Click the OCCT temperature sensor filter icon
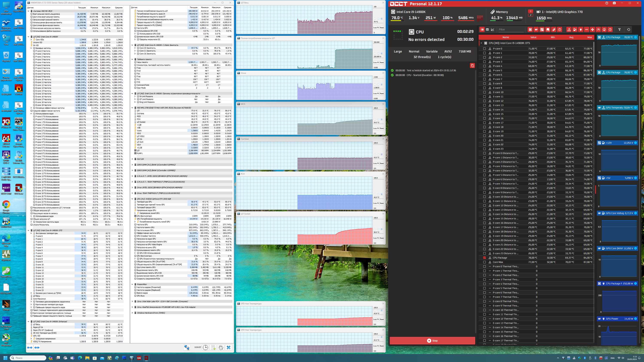 tap(569, 29)
